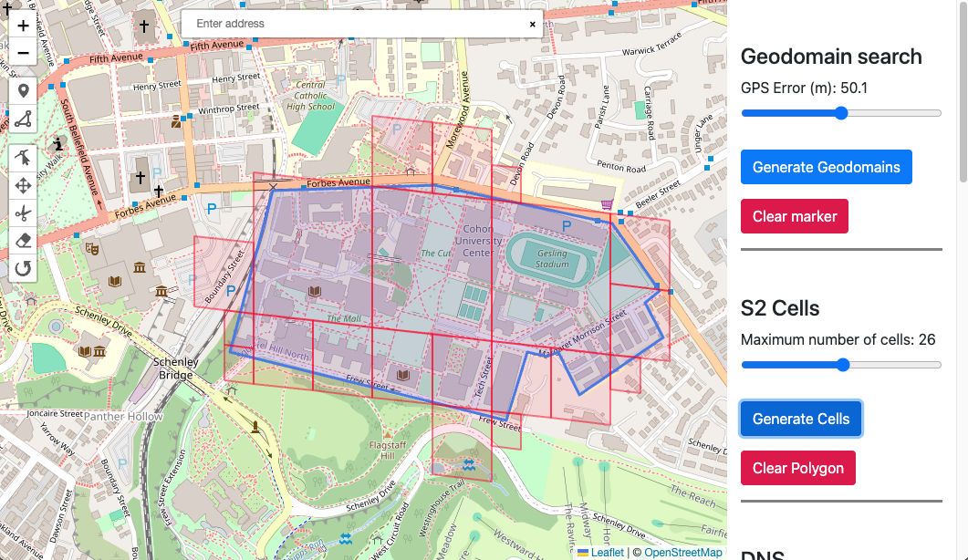Click the Enter address input field
The height and width of the screenshot is (560, 968).
[356, 24]
